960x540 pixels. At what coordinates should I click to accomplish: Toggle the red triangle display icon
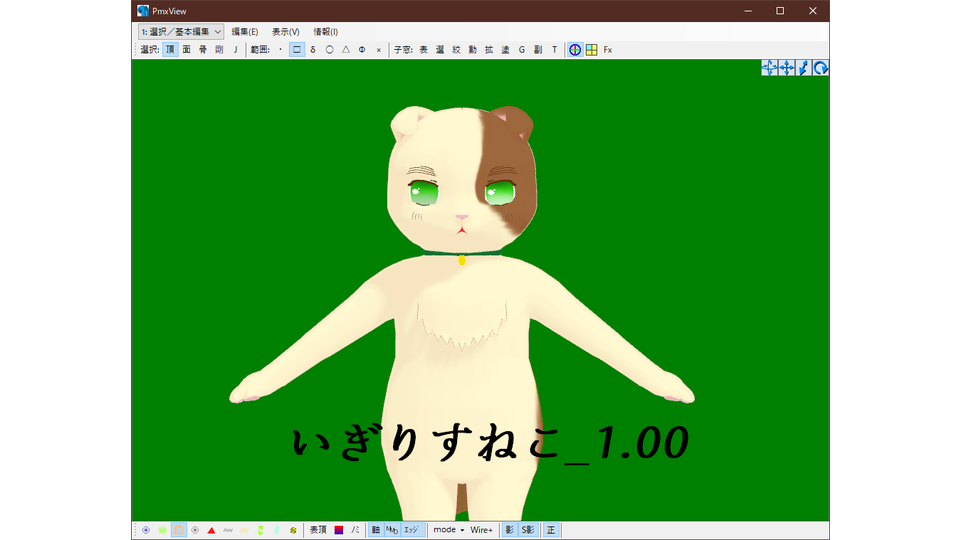(x=211, y=530)
